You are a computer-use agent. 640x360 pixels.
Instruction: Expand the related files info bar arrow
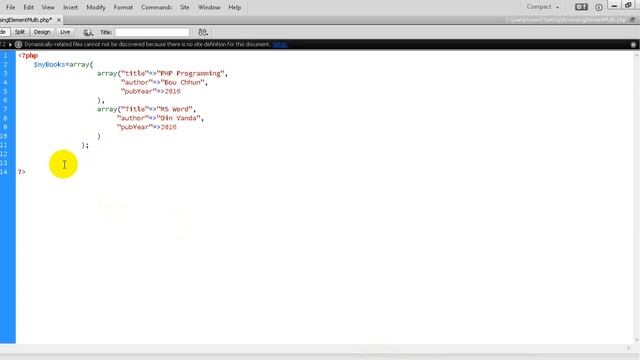10,44
